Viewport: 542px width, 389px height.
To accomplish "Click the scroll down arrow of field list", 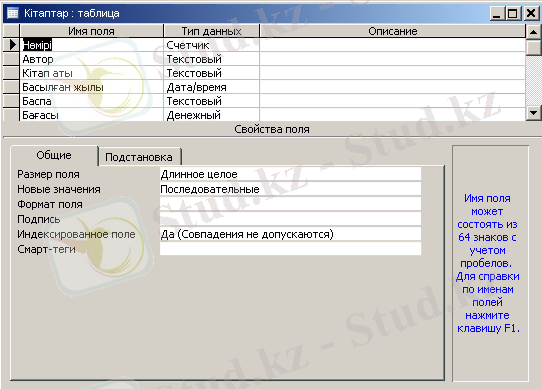I will [x=533, y=113].
